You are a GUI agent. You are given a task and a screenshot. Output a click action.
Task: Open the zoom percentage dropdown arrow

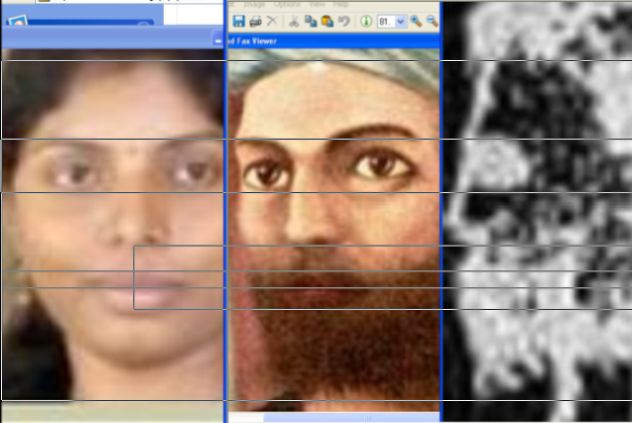(401, 21)
